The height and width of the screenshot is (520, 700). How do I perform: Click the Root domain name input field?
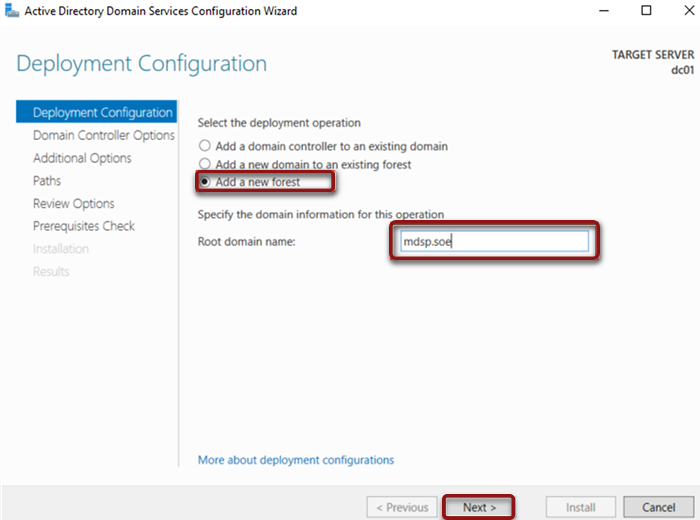494,241
